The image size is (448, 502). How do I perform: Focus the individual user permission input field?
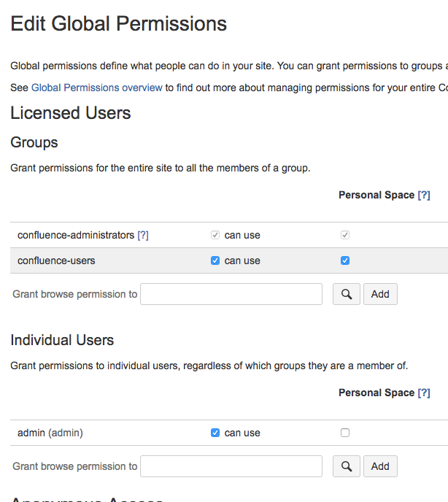pos(231,466)
